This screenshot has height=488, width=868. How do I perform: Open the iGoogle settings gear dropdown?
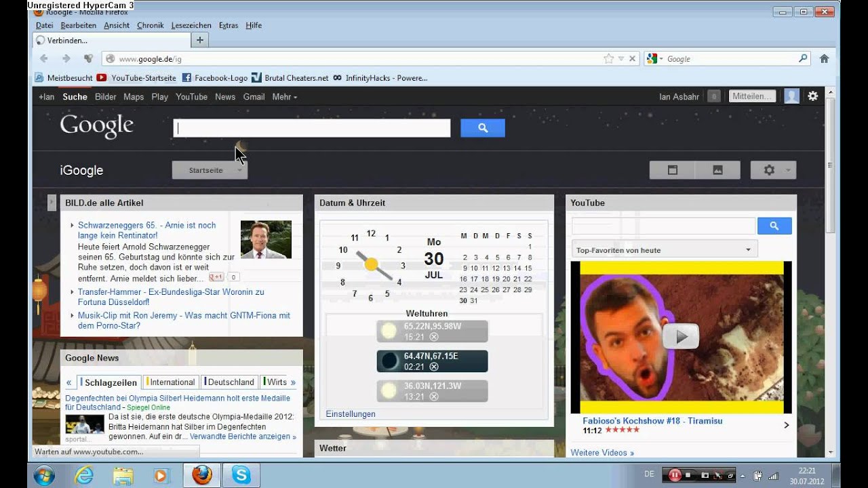[773, 170]
